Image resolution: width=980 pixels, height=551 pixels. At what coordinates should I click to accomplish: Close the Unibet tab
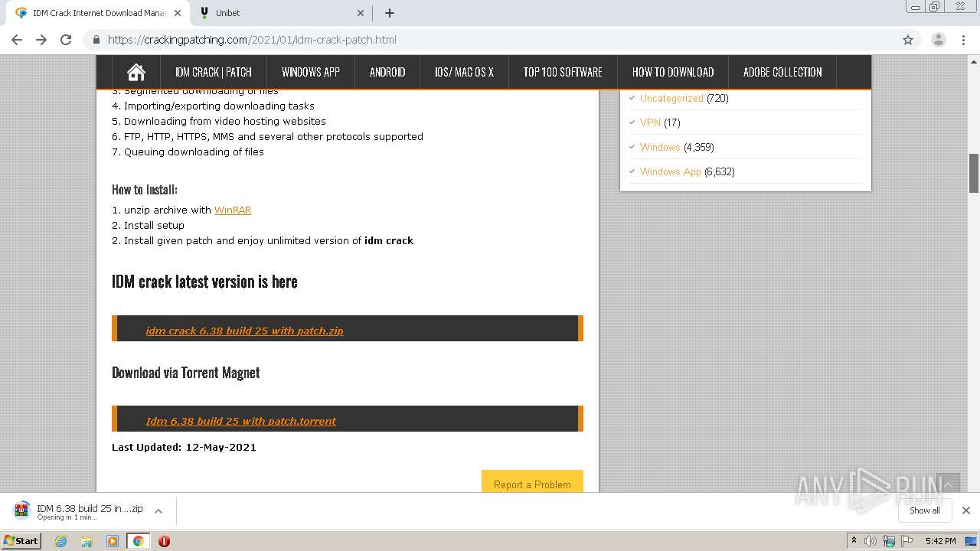tap(361, 13)
